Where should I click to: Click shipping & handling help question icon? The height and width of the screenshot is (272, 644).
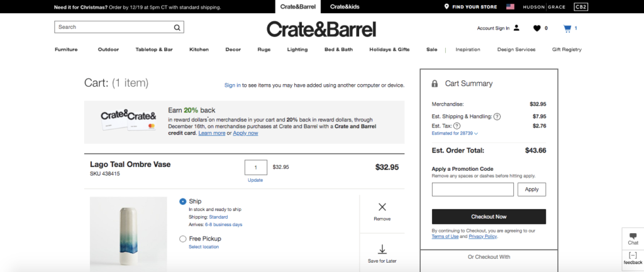[x=497, y=116]
